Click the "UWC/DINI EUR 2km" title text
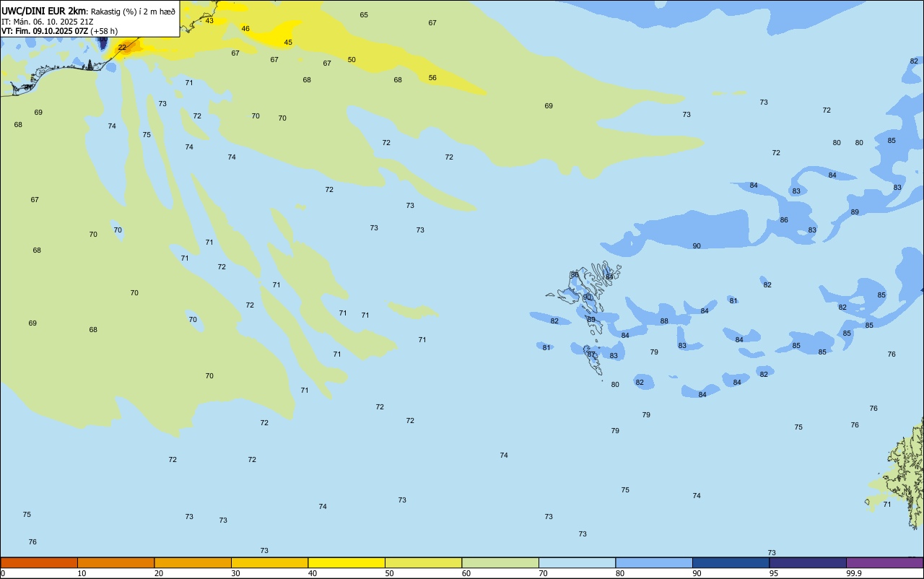Viewport: 924px width, 579px height. pyautogui.click(x=44, y=11)
